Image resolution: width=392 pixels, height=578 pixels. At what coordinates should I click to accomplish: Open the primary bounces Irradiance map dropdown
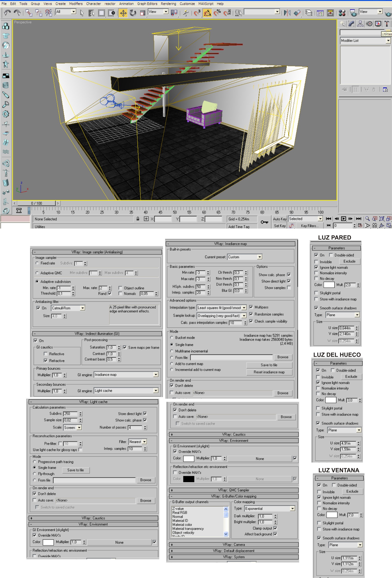[126, 375]
